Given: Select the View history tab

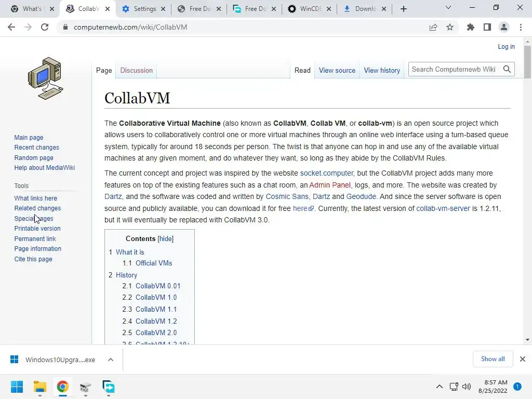Looking at the screenshot, I should (x=382, y=70).
